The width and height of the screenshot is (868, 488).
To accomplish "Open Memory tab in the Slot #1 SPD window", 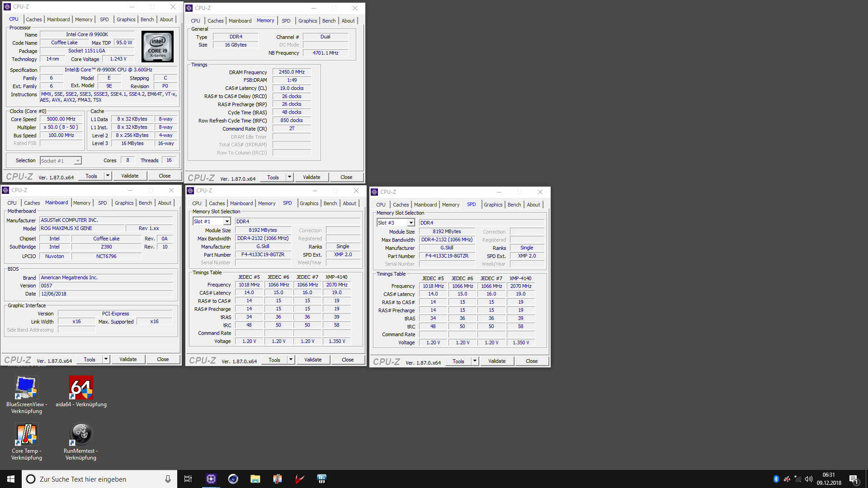I will click(x=267, y=203).
